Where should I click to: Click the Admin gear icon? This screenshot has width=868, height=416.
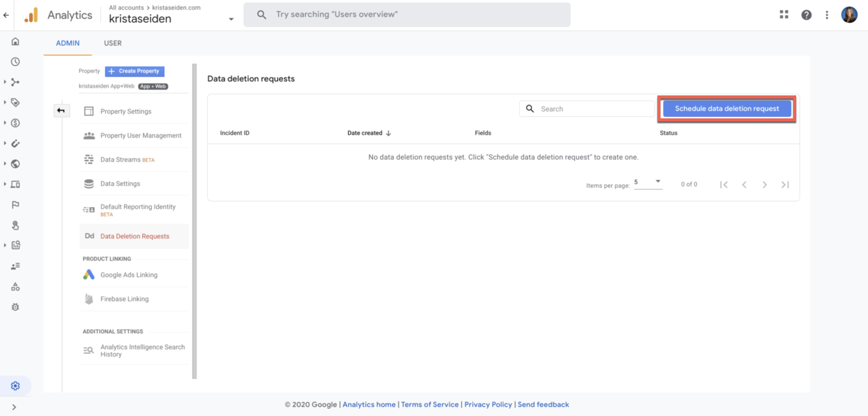pos(15,386)
